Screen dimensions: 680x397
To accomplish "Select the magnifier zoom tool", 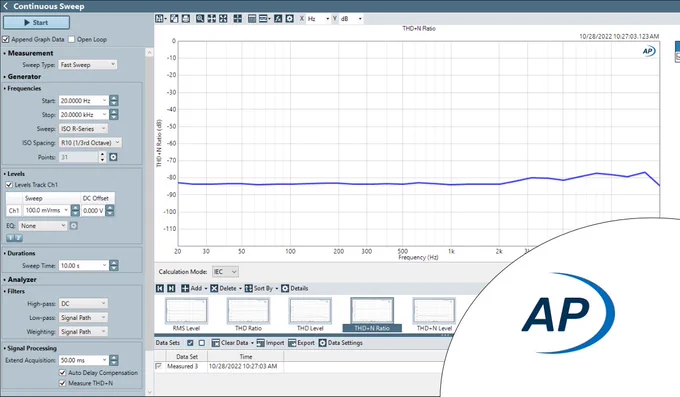I will tap(200, 19).
